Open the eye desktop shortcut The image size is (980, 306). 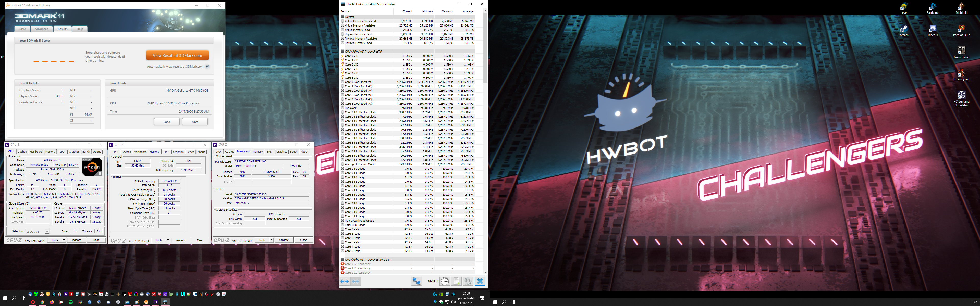coord(904,9)
